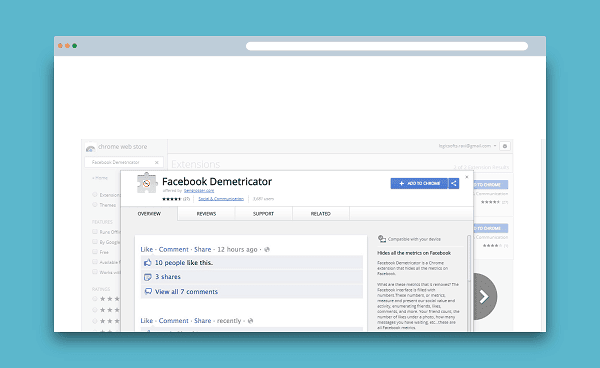Click the Chrome Web Store logo icon

(91, 148)
